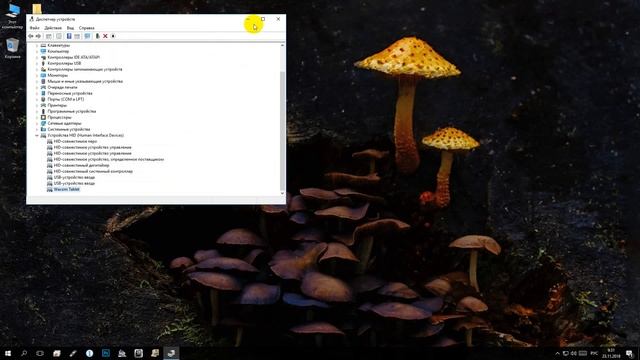Disable device using the down-arrow circle icon
This screenshot has width=640, height=360.
(113, 36)
